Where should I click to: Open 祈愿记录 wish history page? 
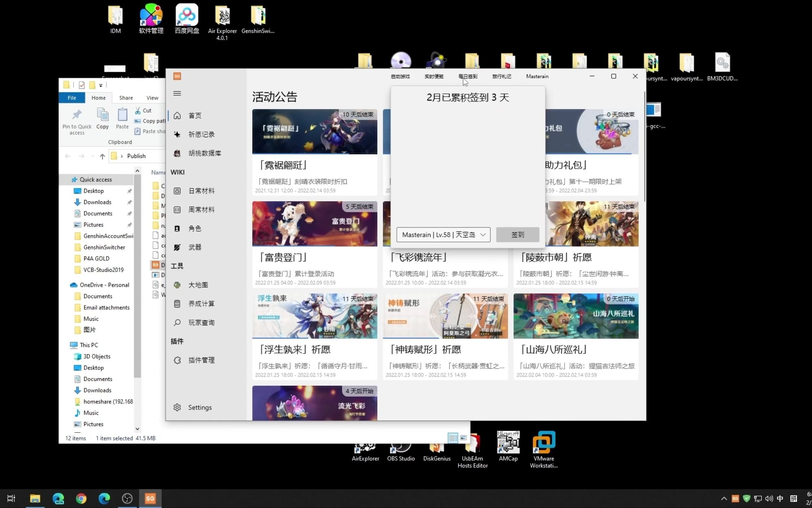click(x=201, y=134)
